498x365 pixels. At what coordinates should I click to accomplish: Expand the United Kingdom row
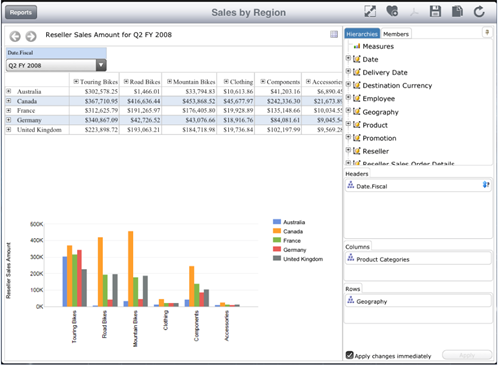9,129
